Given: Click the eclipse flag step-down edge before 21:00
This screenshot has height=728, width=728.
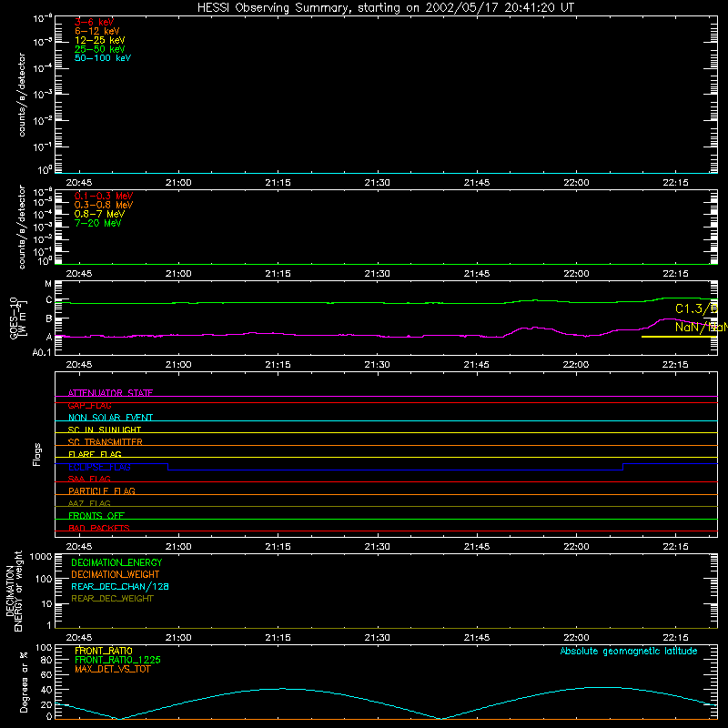Looking at the screenshot, I should pos(168,467).
